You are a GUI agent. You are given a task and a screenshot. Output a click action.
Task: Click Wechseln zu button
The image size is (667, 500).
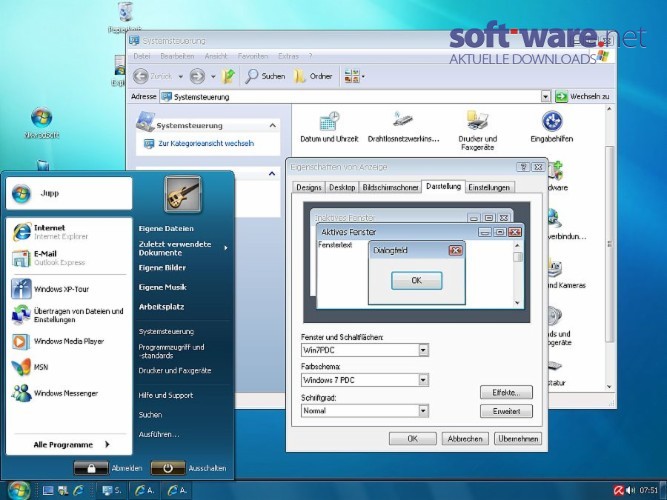pyautogui.click(x=583, y=97)
